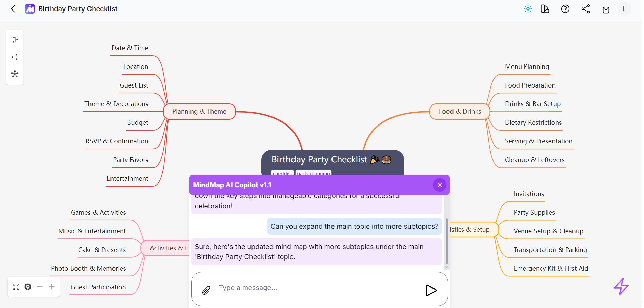Screen dimensions: 644x308
Task: Click the Music & Entertainment subtopic
Action: point(92,231)
